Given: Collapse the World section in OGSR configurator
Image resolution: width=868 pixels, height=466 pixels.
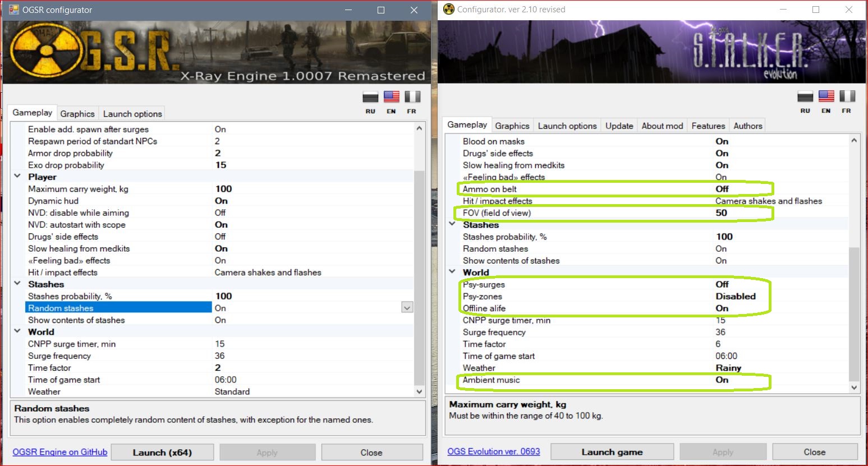Looking at the screenshot, I should click(x=17, y=331).
